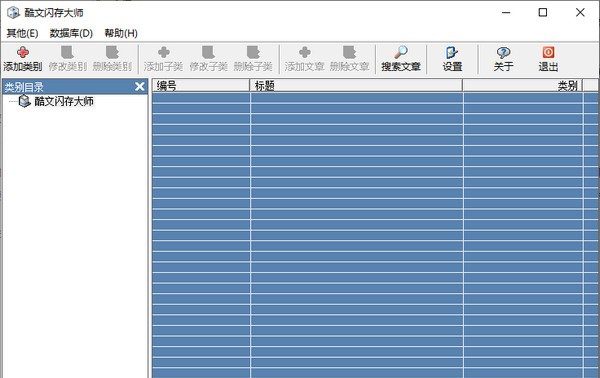The width and height of the screenshot is (600, 378).
Task: Close the 酷文闪存大师 window
Action: point(580,13)
